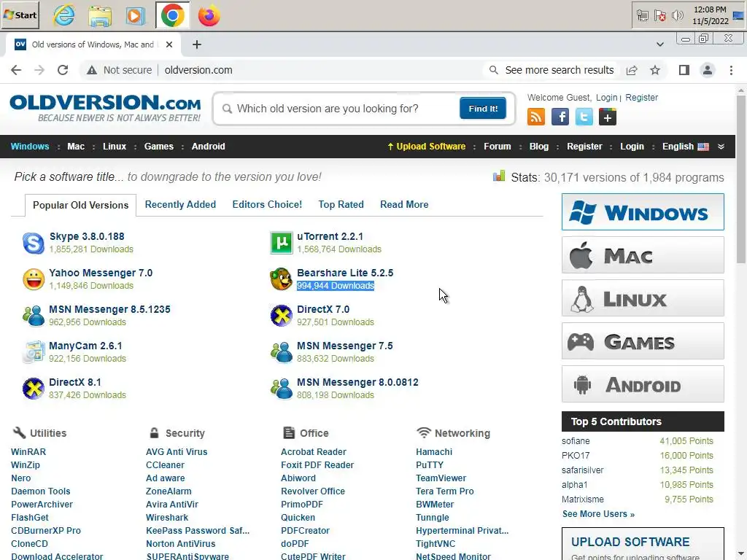
Task: Click the Google Plus share icon
Action: [x=608, y=117]
